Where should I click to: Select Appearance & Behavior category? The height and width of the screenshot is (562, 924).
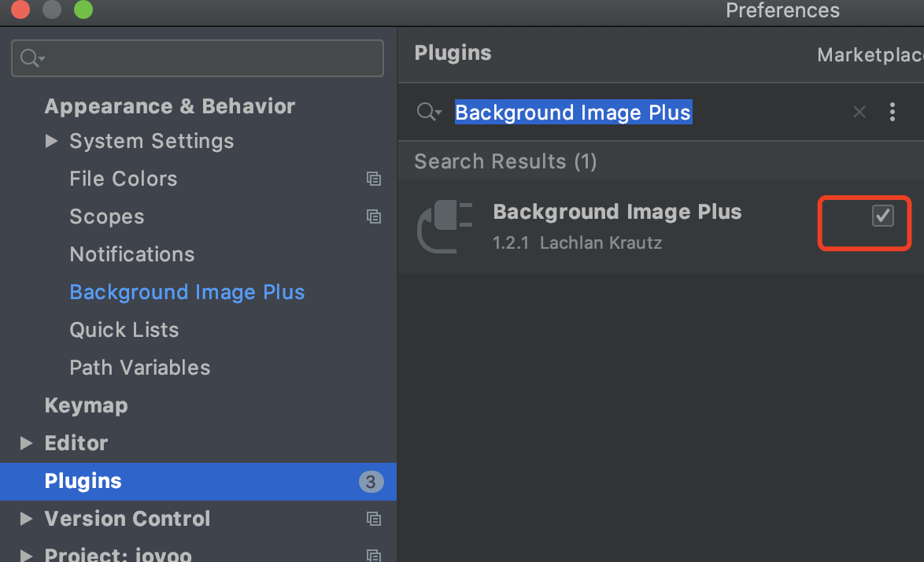[x=170, y=106]
